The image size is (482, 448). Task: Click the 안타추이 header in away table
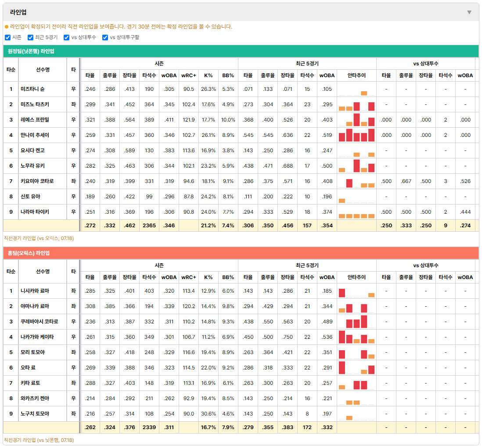(356, 75)
